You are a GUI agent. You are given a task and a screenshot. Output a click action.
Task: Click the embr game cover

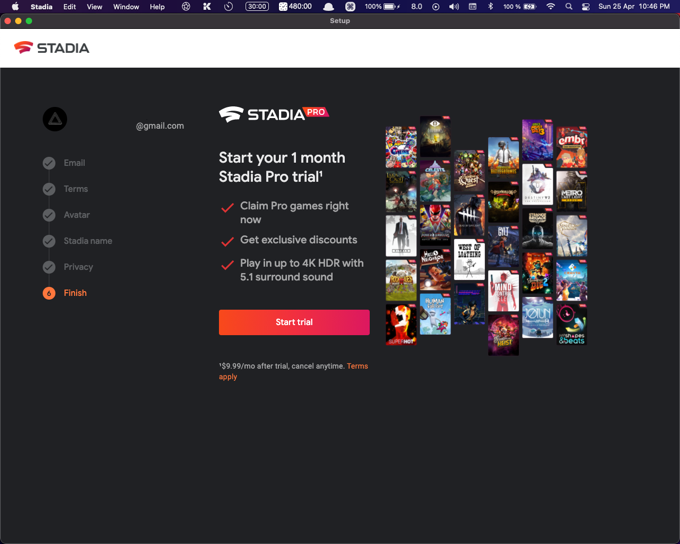click(571, 147)
